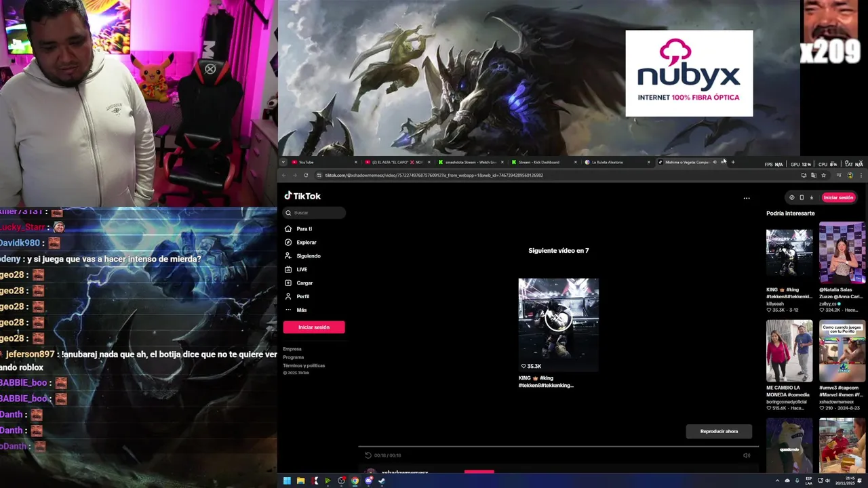Open a new browser tab
868x488 pixels.
[733, 163]
